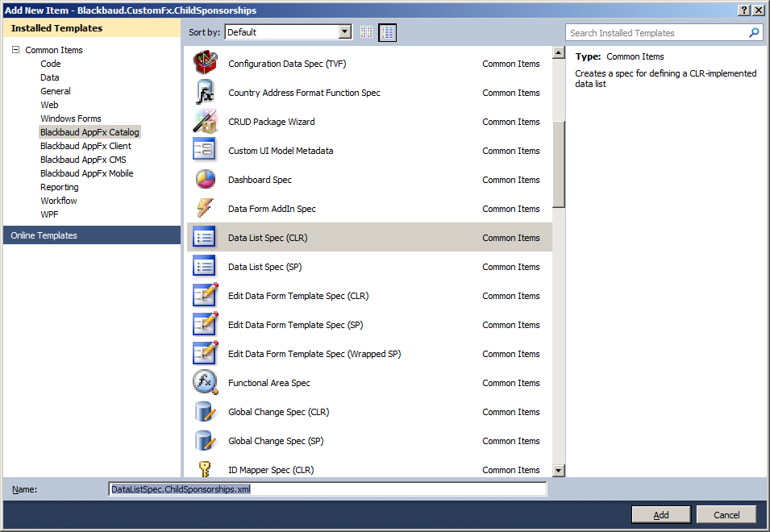The height and width of the screenshot is (532, 770).
Task: Select 'Country Address Format Function Spec' text
Action: click(305, 93)
